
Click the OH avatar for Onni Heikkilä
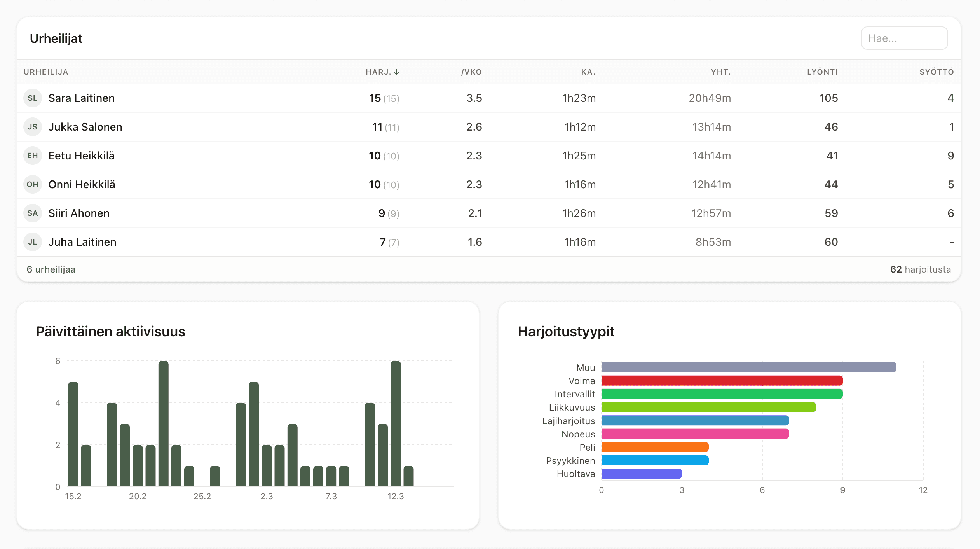(x=33, y=184)
